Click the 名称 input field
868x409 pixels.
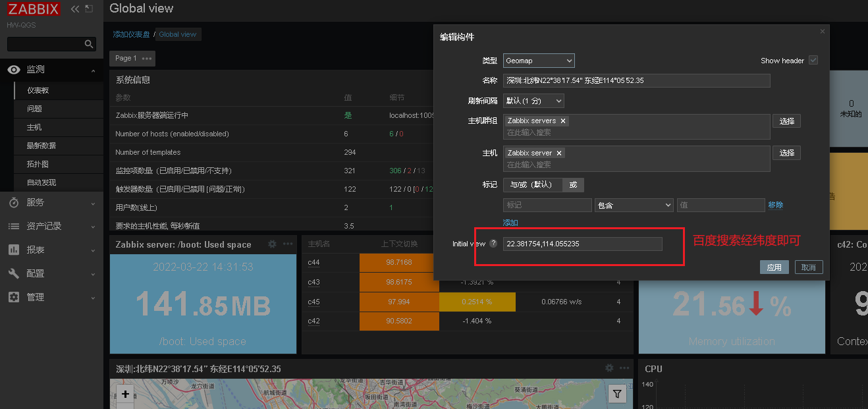pyautogui.click(x=637, y=80)
